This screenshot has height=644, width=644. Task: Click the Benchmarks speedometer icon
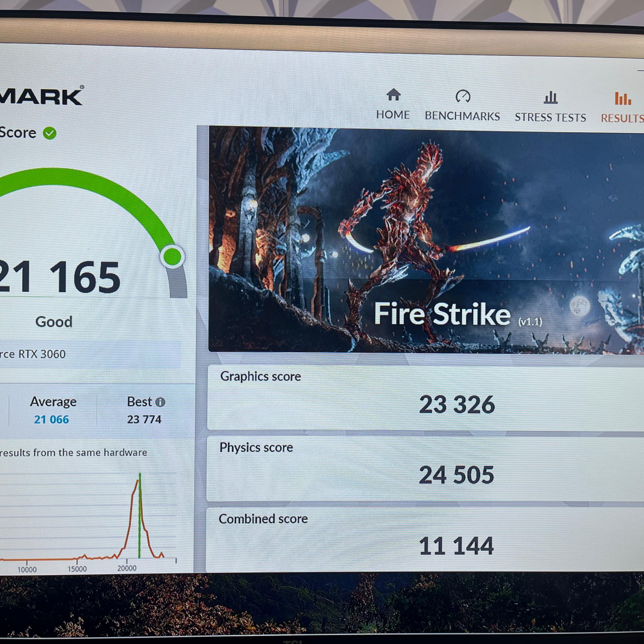[x=463, y=96]
